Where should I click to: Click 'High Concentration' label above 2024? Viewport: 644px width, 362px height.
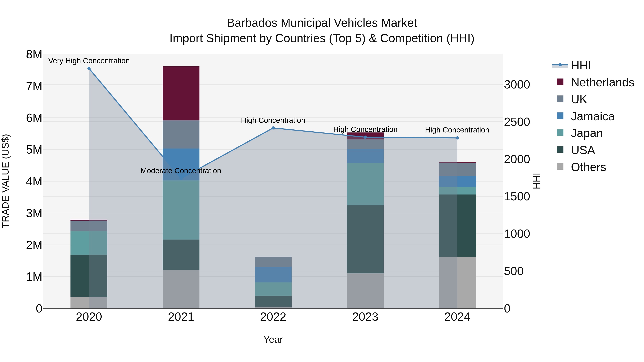457,130
